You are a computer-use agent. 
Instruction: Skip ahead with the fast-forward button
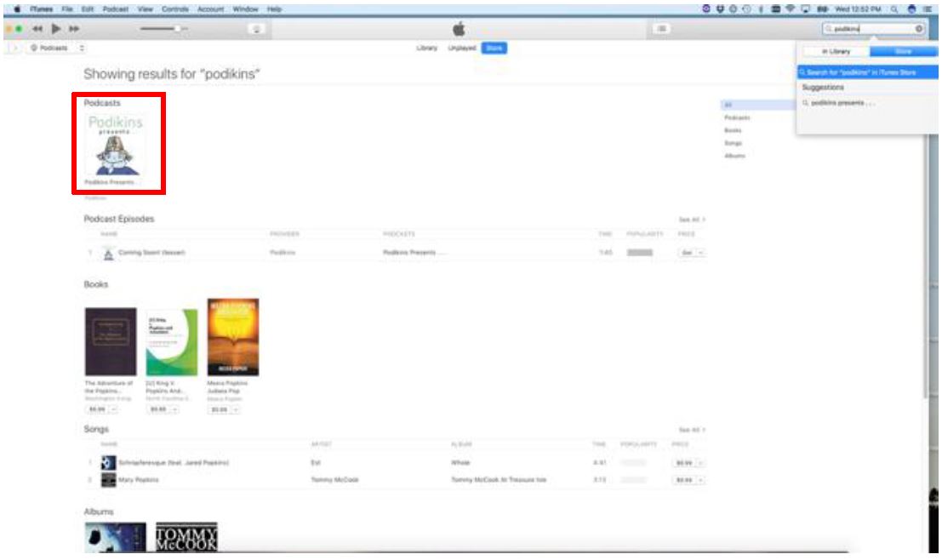(74, 29)
